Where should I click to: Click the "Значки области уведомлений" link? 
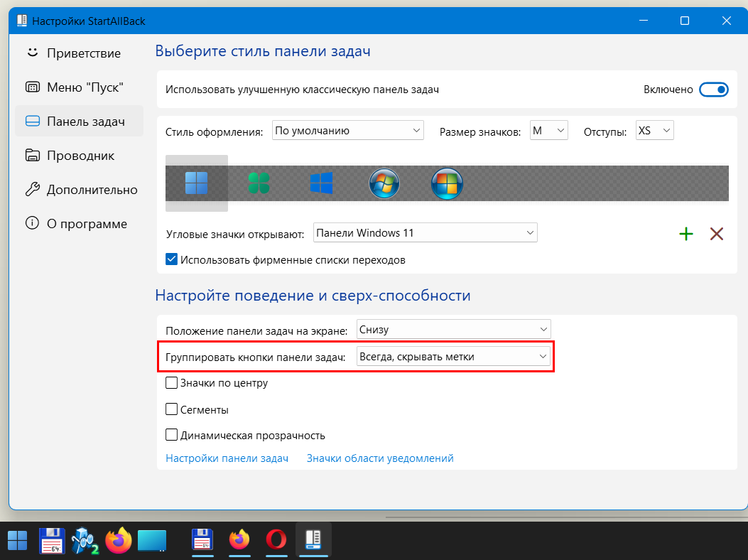click(380, 458)
